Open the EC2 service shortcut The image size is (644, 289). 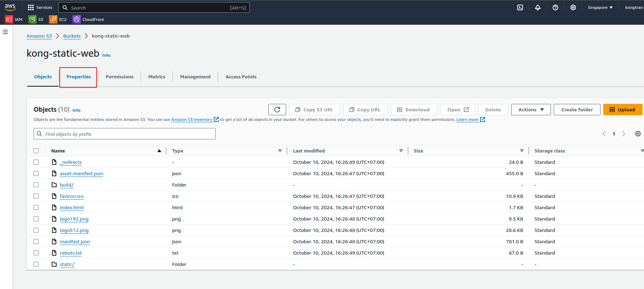(58, 20)
